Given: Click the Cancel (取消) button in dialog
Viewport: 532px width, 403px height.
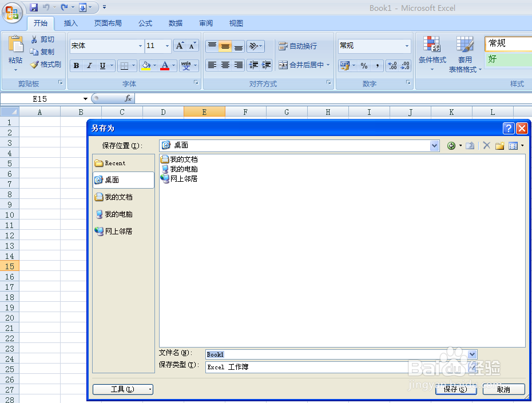Looking at the screenshot, I should tap(503, 389).
